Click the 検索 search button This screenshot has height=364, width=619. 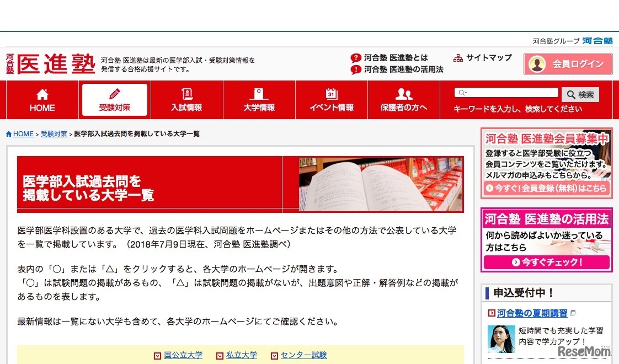(x=580, y=95)
